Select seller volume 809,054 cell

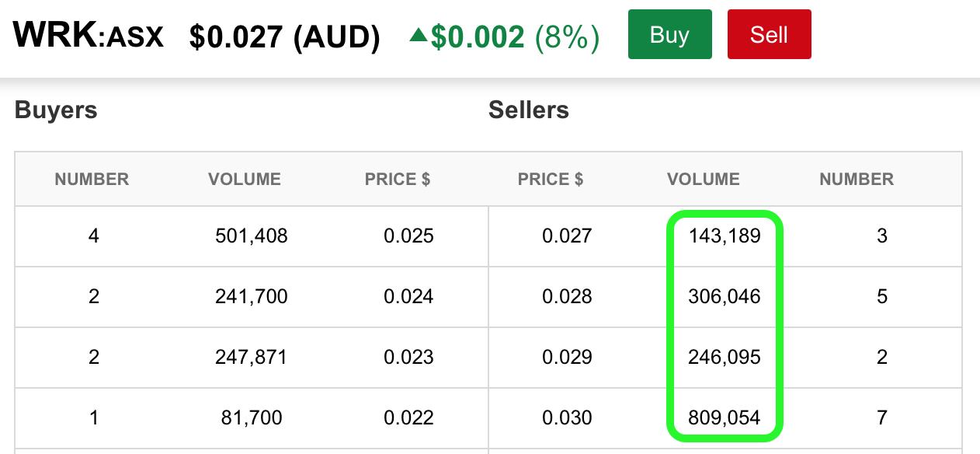coord(725,417)
